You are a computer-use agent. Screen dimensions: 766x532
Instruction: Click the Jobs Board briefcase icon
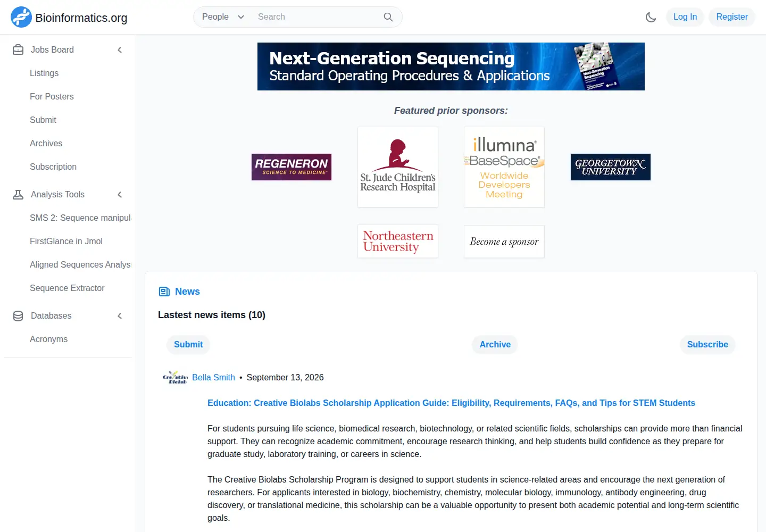(x=18, y=49)
